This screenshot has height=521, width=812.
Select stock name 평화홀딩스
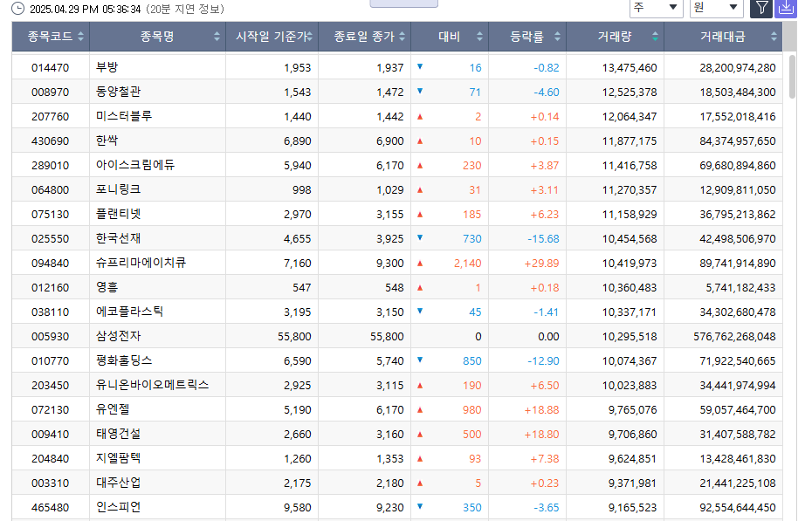124,360
